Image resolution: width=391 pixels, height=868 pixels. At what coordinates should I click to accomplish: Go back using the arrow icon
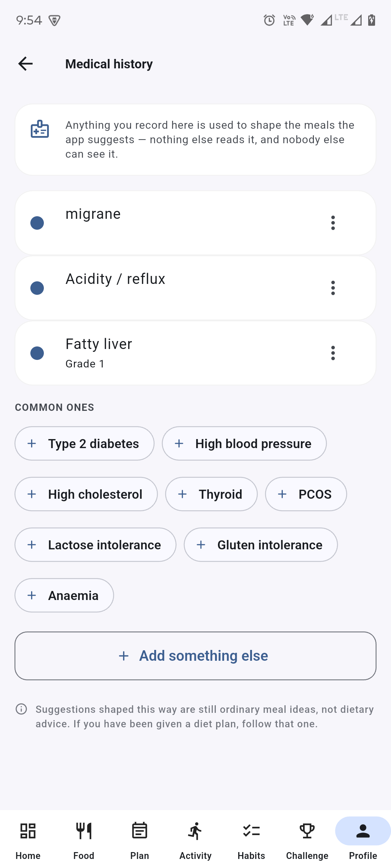(x=25, y=64)
